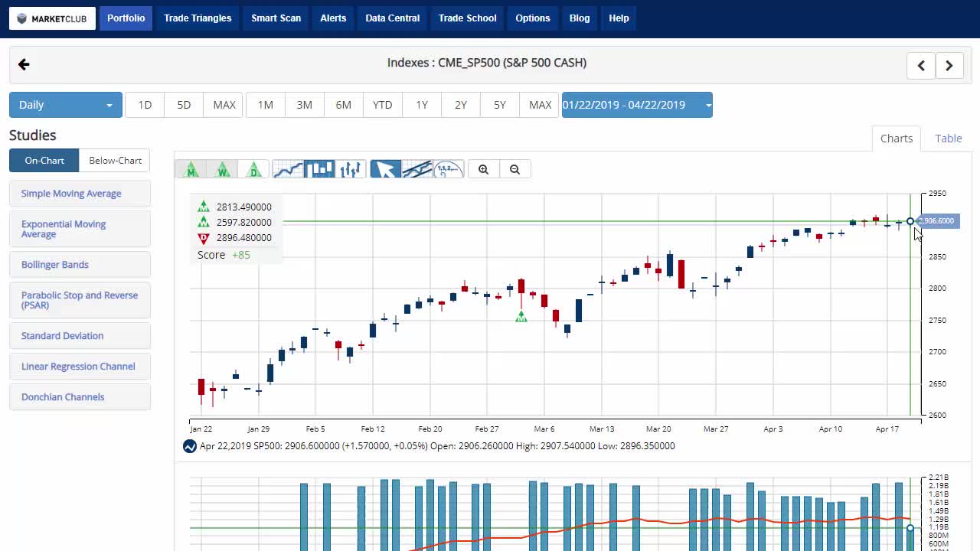Switch to the Charts tab
This screenshot has width=980, height=551.
click(897, 139)
